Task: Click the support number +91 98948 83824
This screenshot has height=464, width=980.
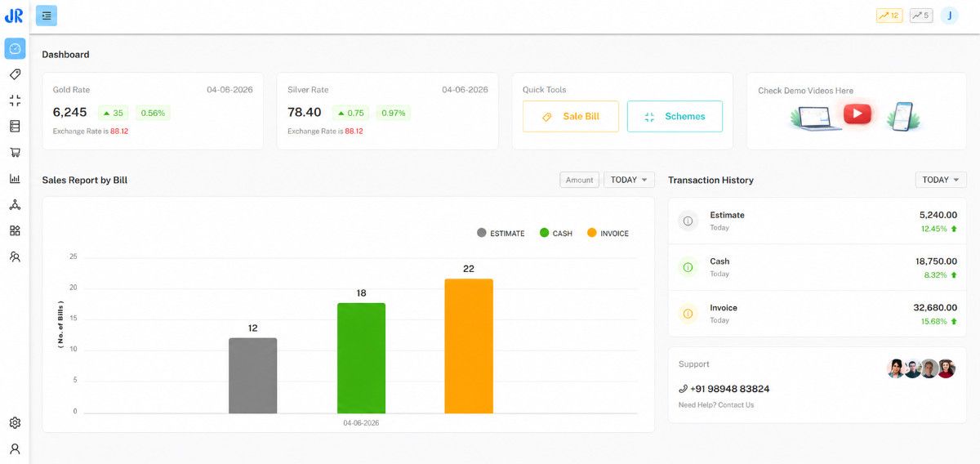Action: pos(731,389)
